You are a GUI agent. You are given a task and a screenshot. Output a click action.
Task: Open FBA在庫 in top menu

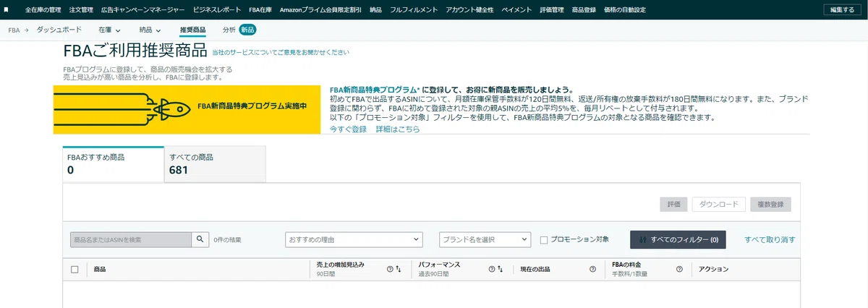pyautogui.click(x=260, y=10)
